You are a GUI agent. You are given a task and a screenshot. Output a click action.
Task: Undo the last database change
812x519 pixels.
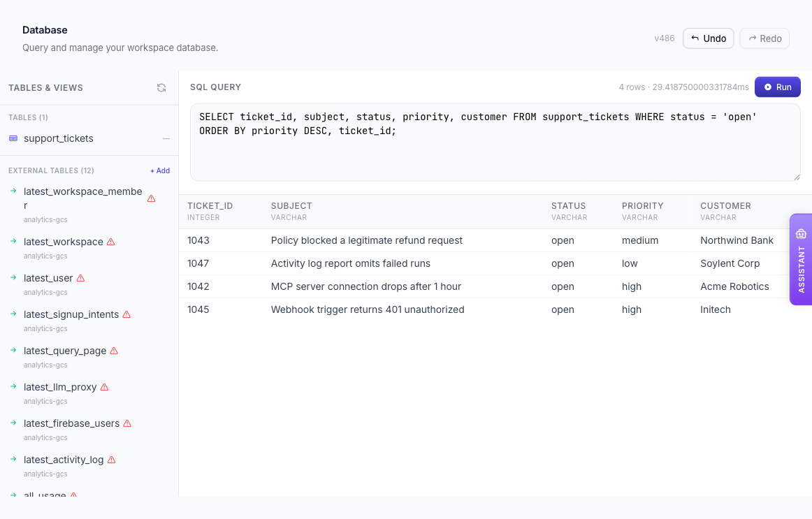(x=709, y=38)
